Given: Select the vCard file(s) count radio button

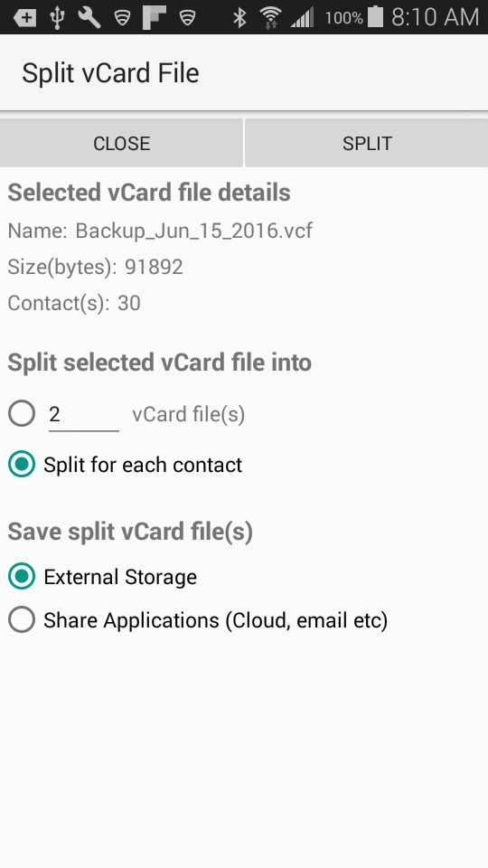Looking at the screenshot, I should (22, 413).
